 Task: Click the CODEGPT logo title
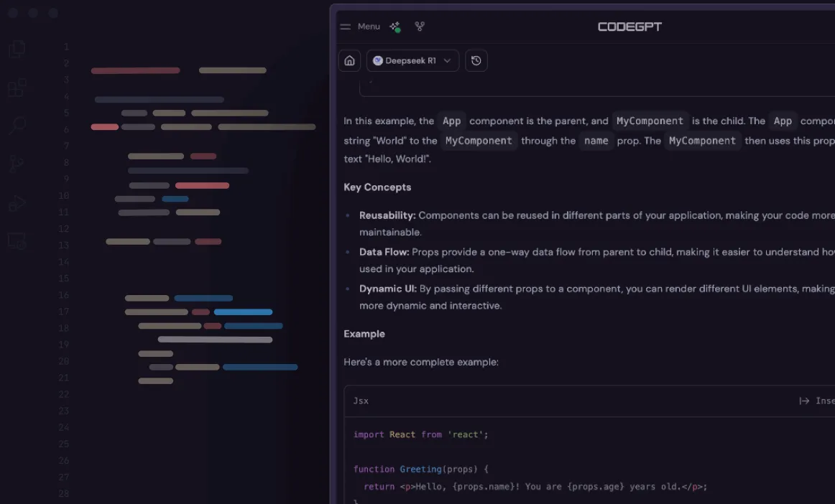[629, 27]
